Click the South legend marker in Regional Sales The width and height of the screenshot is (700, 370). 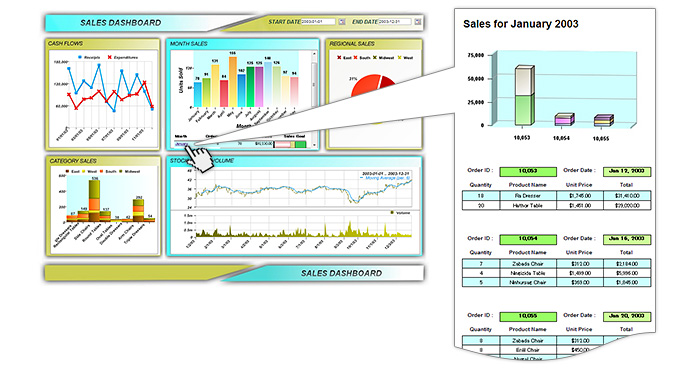coord(356,58)
